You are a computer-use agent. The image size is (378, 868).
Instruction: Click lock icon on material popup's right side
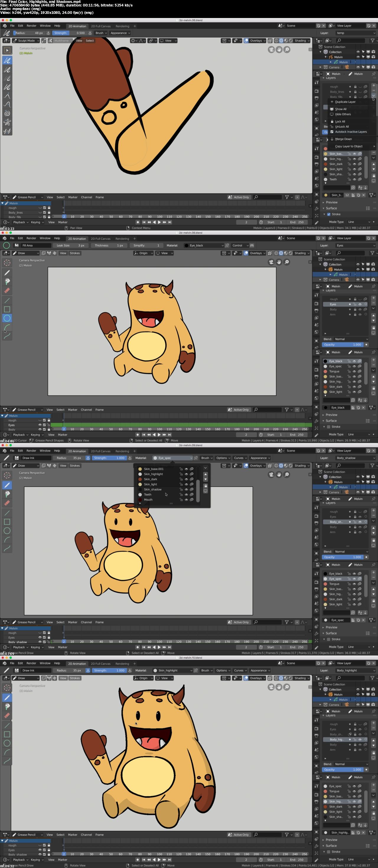tap(205, 486)
